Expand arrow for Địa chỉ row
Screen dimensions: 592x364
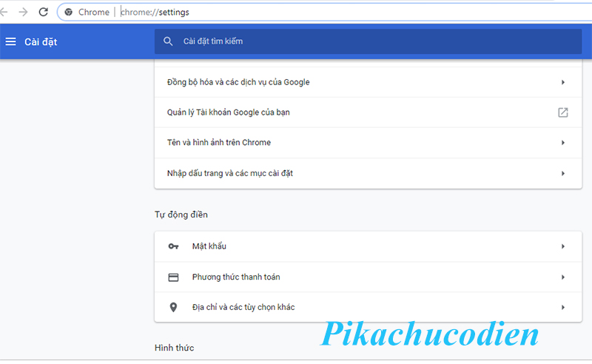pos(563,307)
